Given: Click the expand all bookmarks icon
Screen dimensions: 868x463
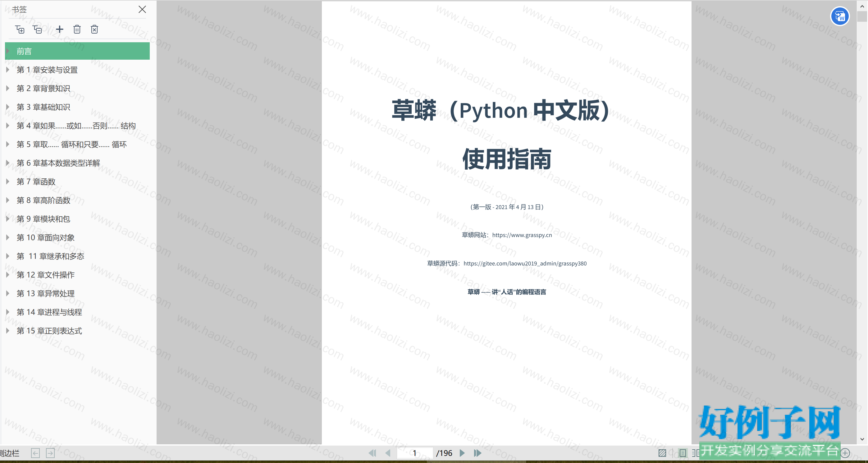Looking at the screenshot, I should (x=20, y=29).
